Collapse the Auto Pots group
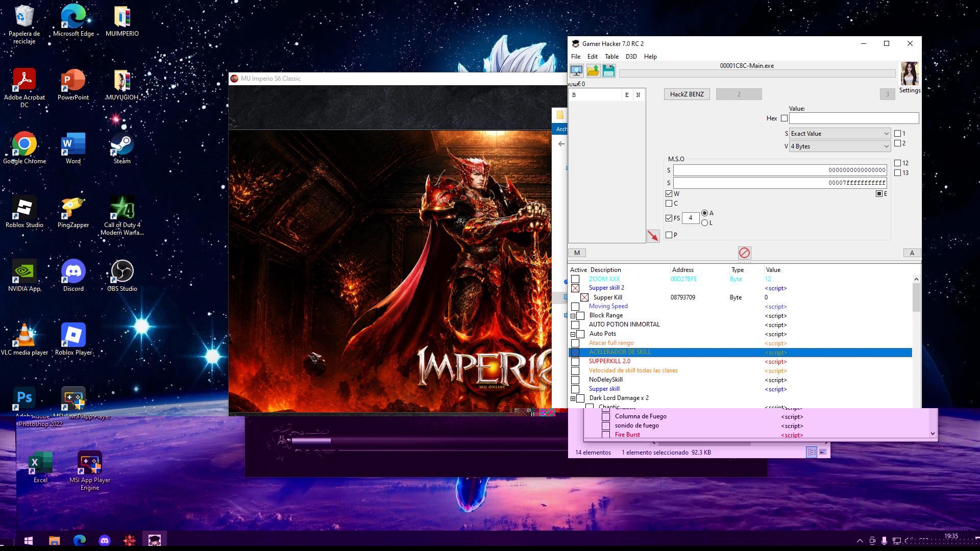The image size is (980, 551). tap(573, 335)
